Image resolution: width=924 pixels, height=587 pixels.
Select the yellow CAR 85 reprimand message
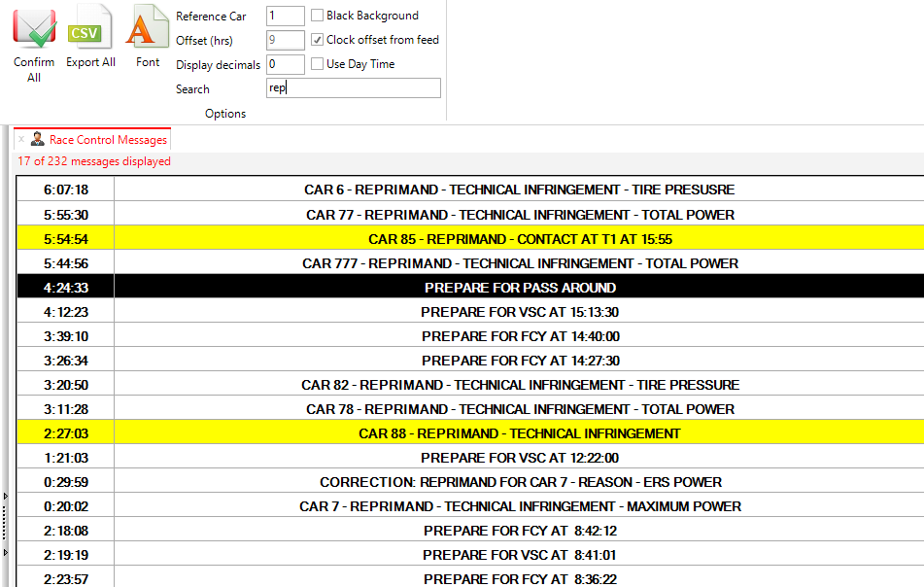coord(520,239)
